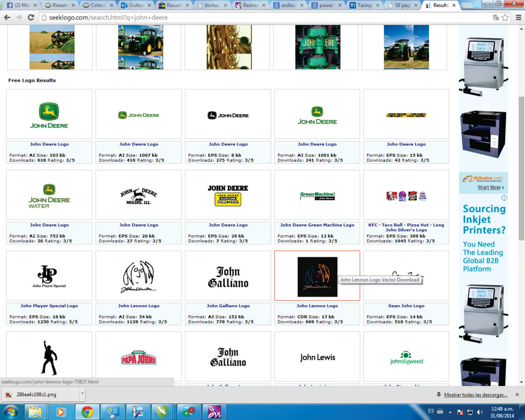Image resolution: width=525 pixels, height=420 pixels.
Task: Click the volume speaker icon in system tray
Action: point(480,412)
